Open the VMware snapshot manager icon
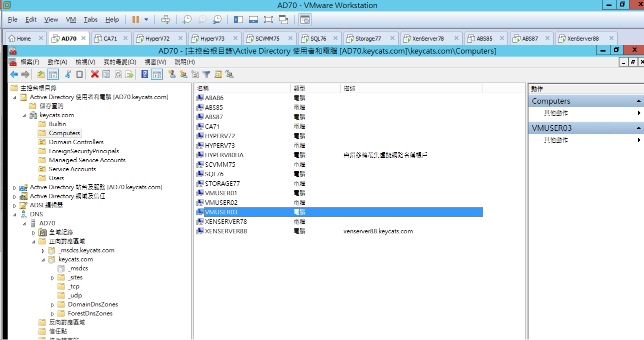This screenshot has width=644, height=340. (x=217, y=20)
